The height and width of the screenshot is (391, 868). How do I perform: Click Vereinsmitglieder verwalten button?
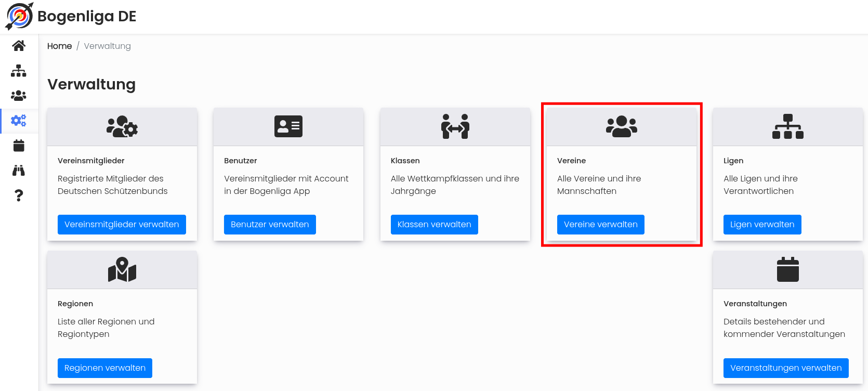point(122,225)
